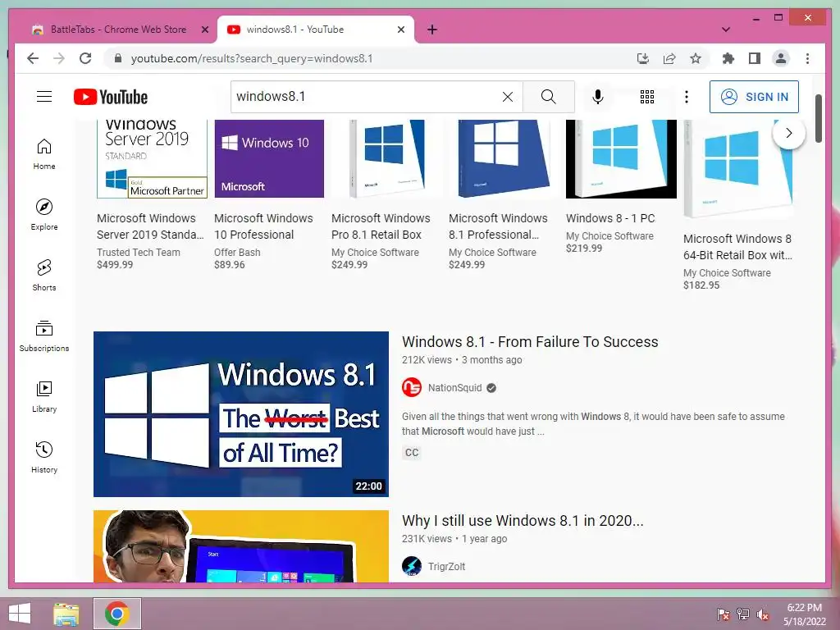This screenshot has height=630, width=840.
Task: Open the Chrome profile avatar
Action: (x=781, y=58)
